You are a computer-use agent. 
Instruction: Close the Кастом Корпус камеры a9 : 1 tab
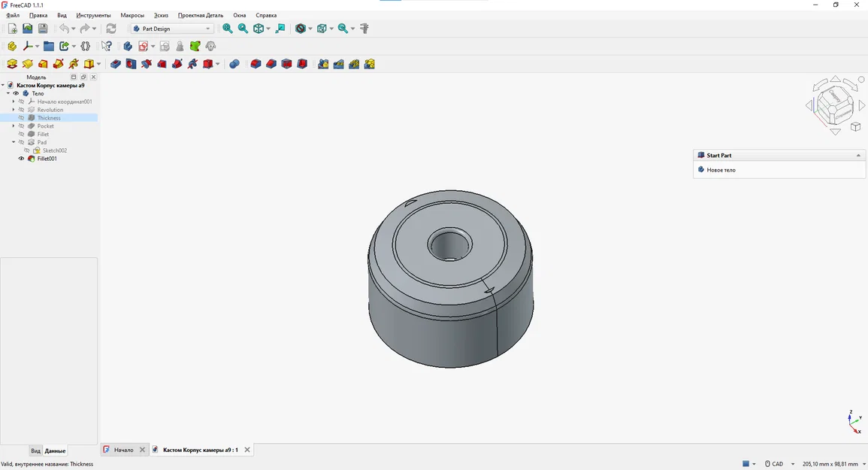pyautogui.click(x=247, y=450)
